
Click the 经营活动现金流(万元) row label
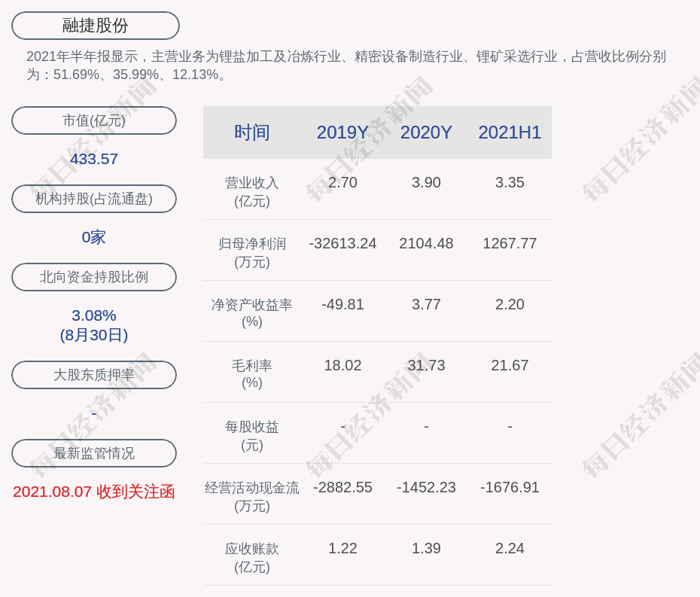pyautogui.click(x=251, y=496)
